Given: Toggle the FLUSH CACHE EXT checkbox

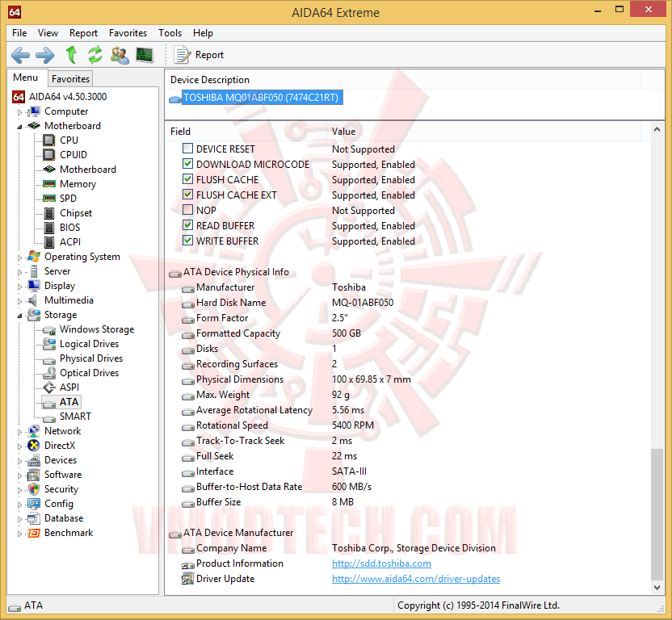Looking at the screenshot, I should pyautogui.click(x=187, y=195).
